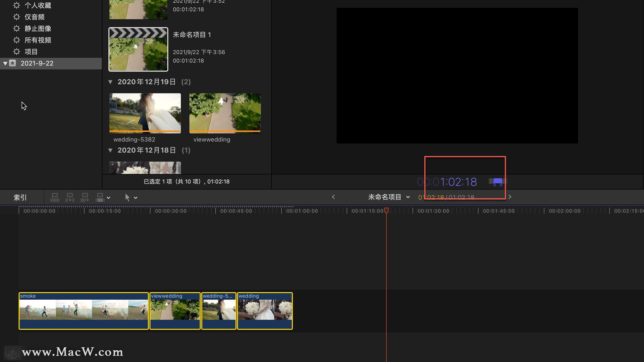644x362 pixels.
Task: Click the gear icon beside 项目
Action: click(x=16, y=52)
